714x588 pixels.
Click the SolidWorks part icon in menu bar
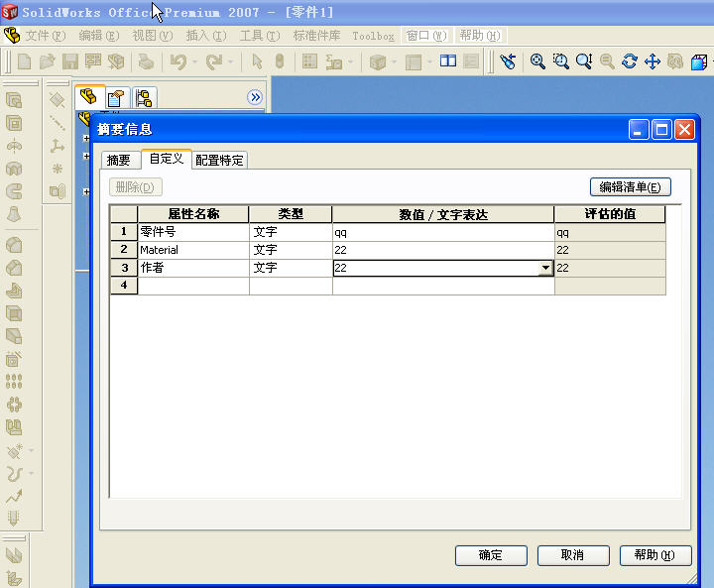tap(12, 35)
